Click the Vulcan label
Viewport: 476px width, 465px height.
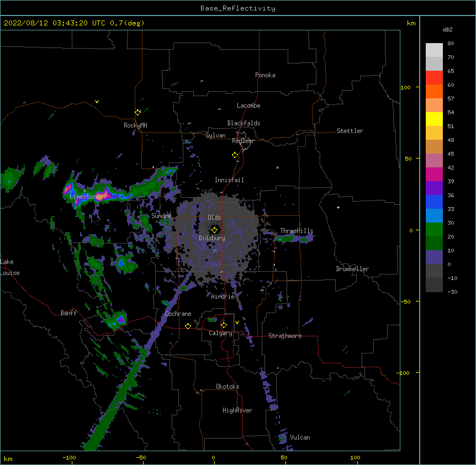pyautogui.click(x=300, y=437)
